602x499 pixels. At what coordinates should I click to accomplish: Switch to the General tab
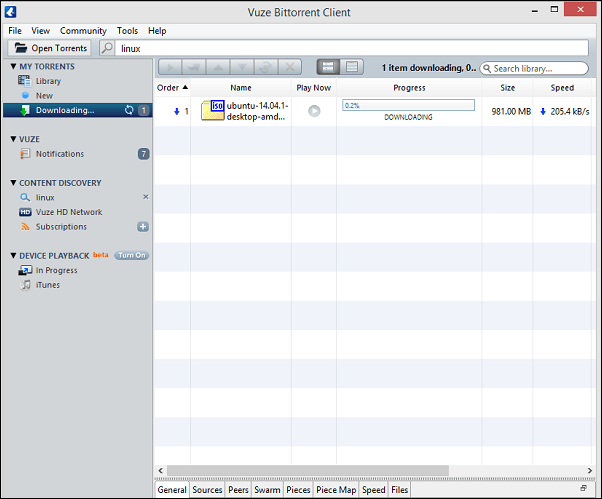(x=172, y=490)
